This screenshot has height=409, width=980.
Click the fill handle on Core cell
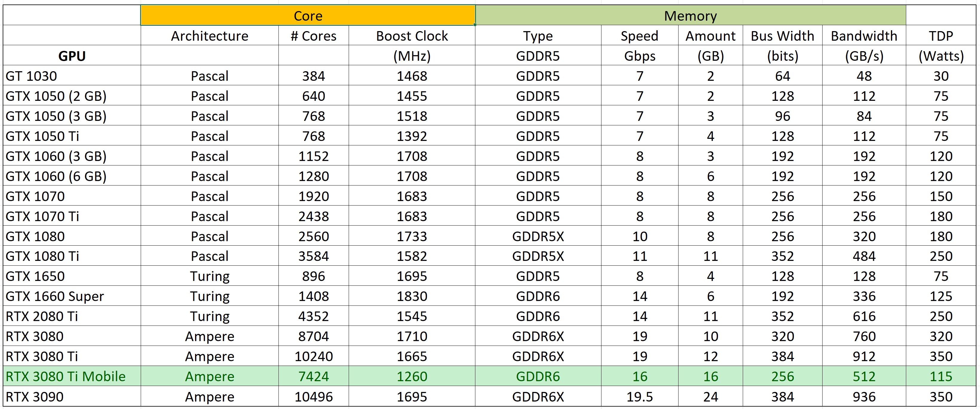pyautogui.click(x=475, y=25)
